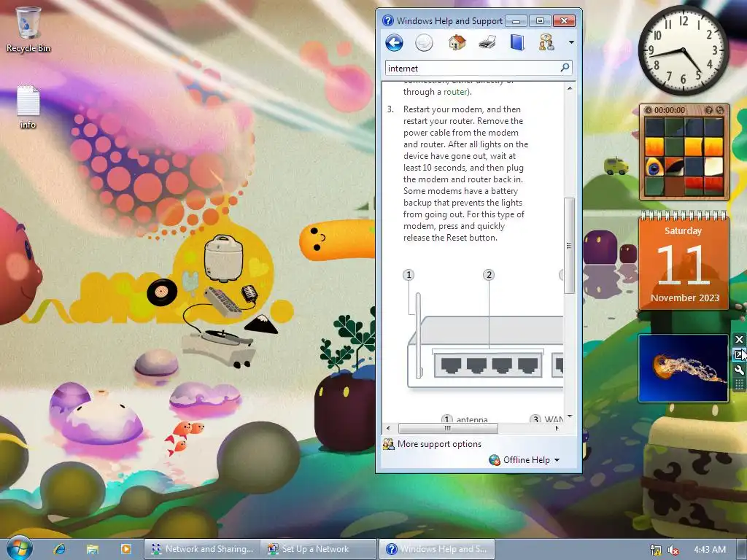This screenshot has width=747, height=560.
Task: Click the Slide Show gadget larger size button
Action: (x=739, y=355)
